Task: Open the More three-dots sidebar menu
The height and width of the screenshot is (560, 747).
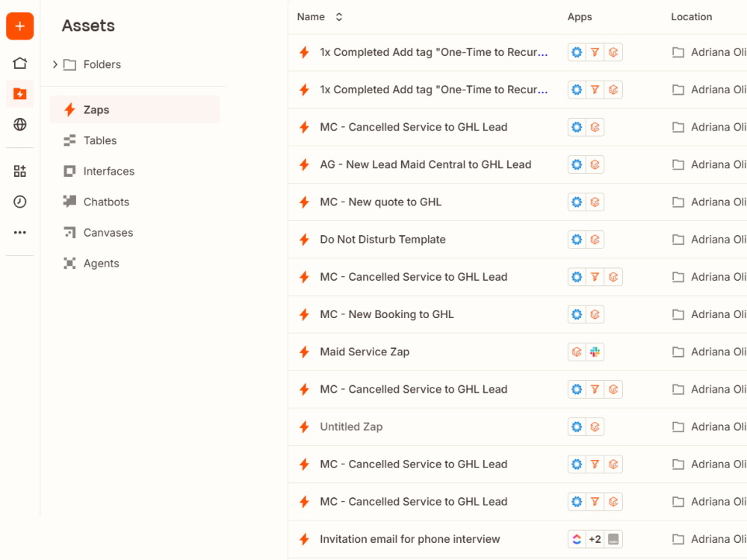Action: pos(19,232)
